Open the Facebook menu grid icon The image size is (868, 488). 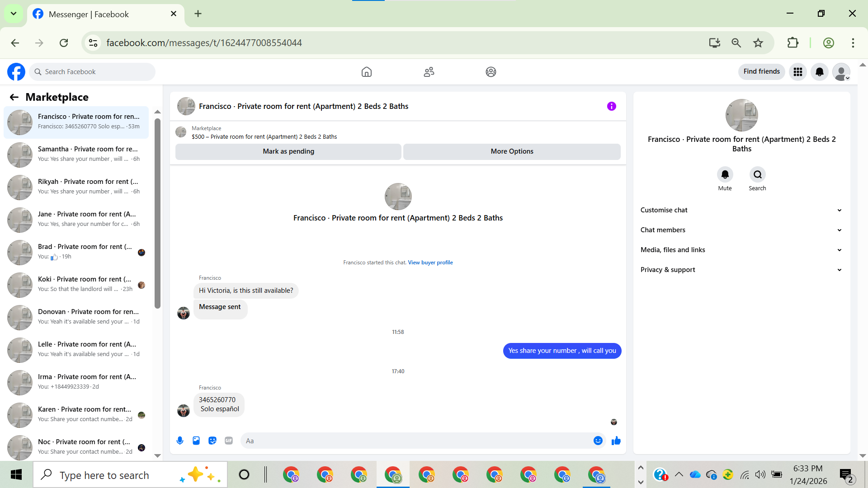click(798, 72)
